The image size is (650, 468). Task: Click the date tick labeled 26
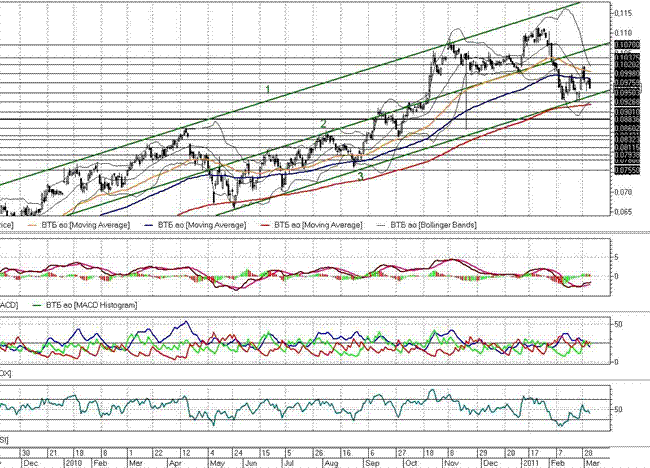(319, 453)
